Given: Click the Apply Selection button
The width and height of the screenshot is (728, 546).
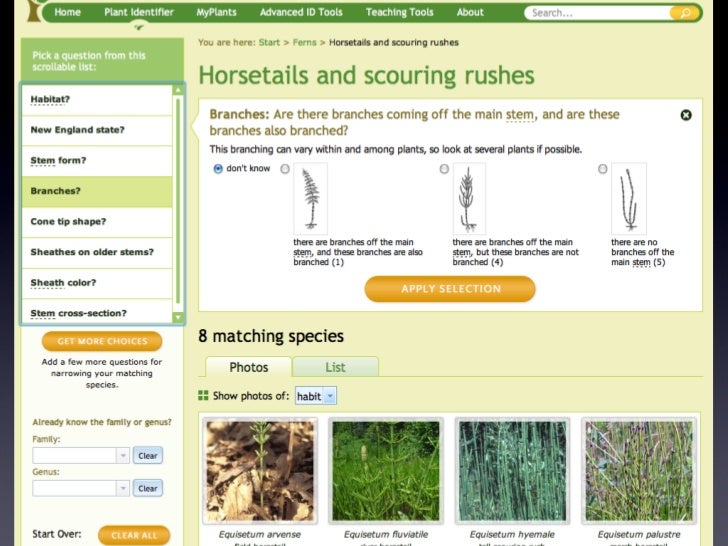Looking at the screenshot, I should click(x=450, y=289).
